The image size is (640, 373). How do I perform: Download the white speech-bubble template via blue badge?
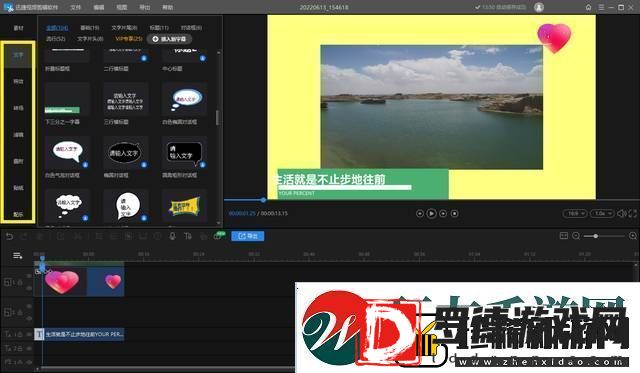pos(85,165)
